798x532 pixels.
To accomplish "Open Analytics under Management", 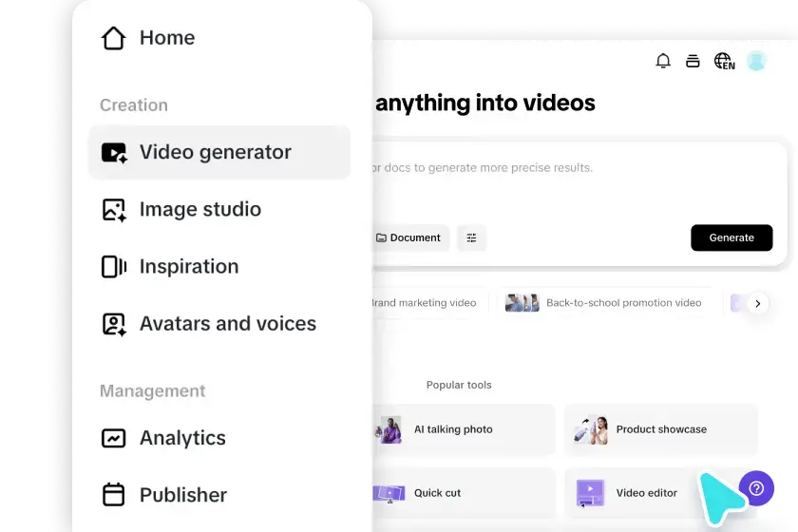I will point(182,438).
